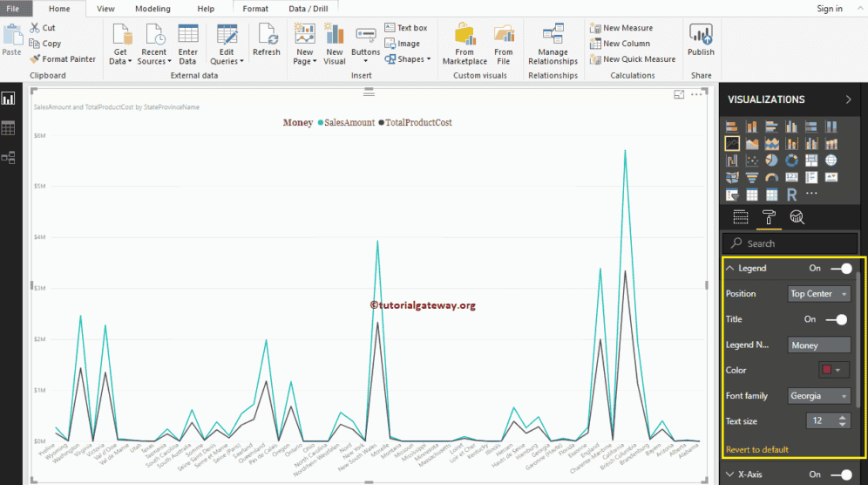The height and width of the screenshot is (485, 868).
Task: Click the New Measure button
Action: (x=621, y=28)
